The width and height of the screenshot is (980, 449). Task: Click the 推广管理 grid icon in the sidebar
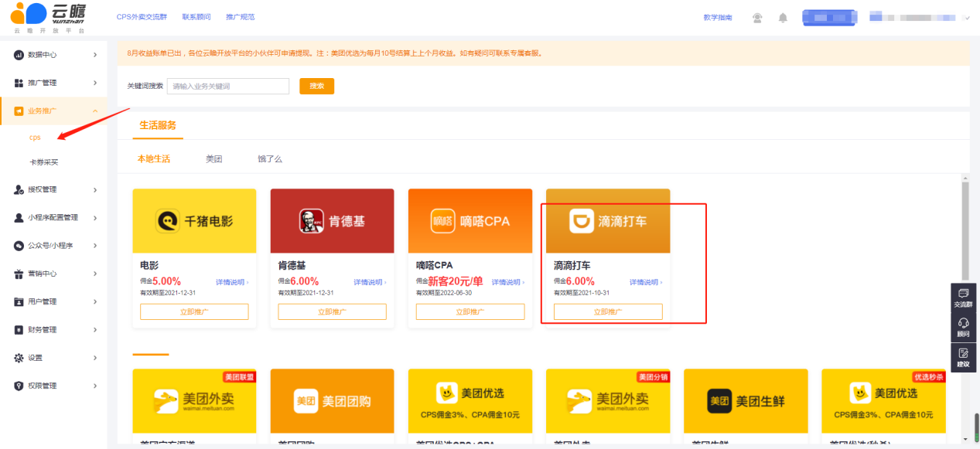point(19,83)
